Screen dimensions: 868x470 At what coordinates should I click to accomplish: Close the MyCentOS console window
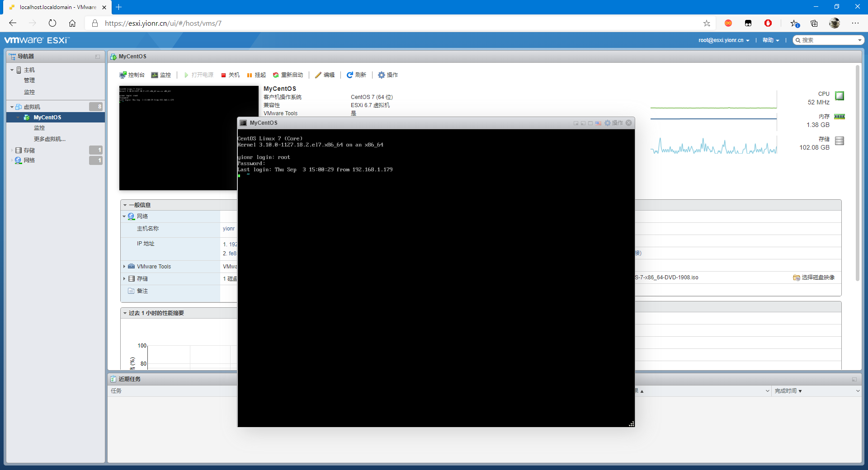pos(628,123)
